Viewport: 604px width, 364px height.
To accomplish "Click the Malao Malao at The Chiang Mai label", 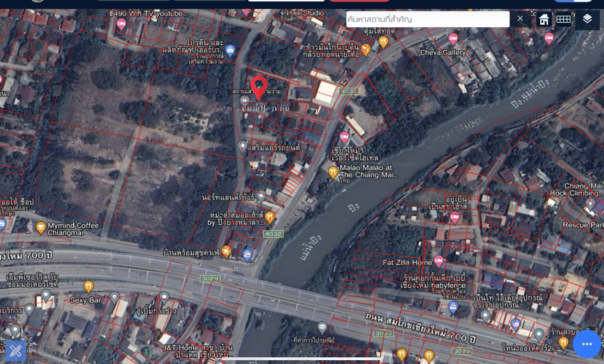I will (369, 171).
